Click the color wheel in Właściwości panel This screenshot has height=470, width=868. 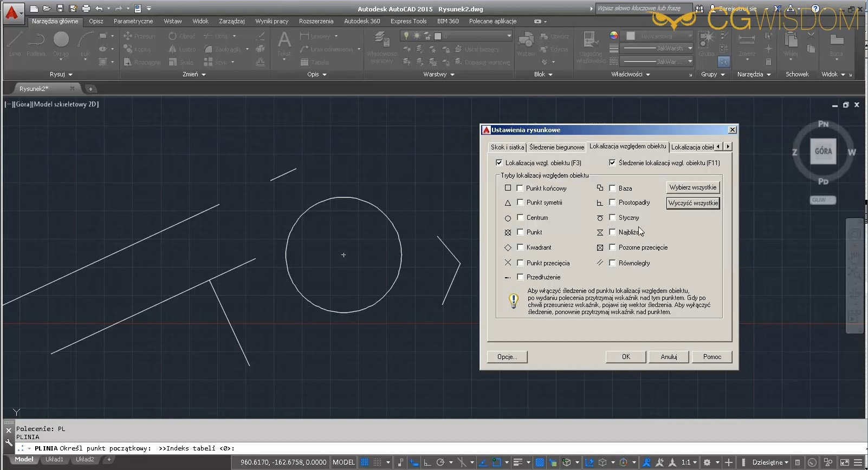click(613, 36)
